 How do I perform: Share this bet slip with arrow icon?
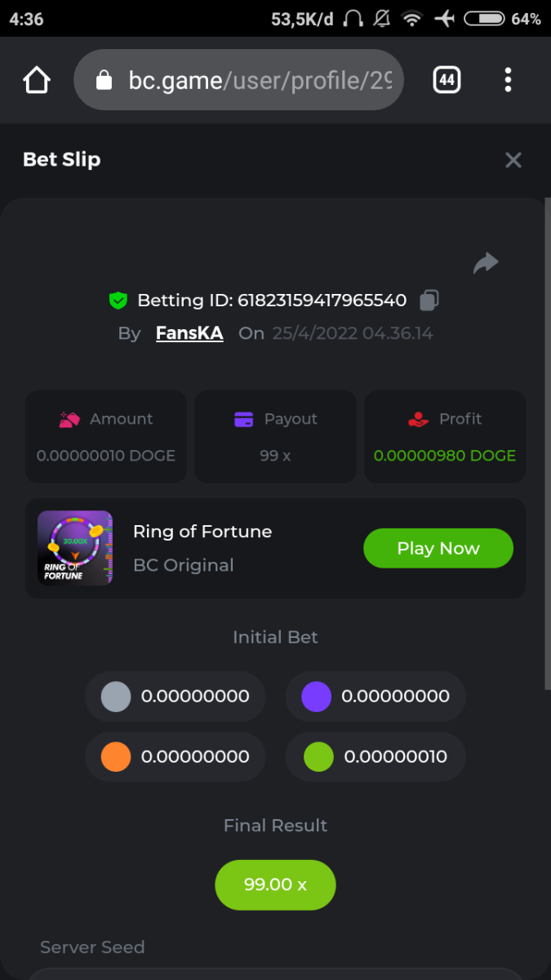[486, 263]
